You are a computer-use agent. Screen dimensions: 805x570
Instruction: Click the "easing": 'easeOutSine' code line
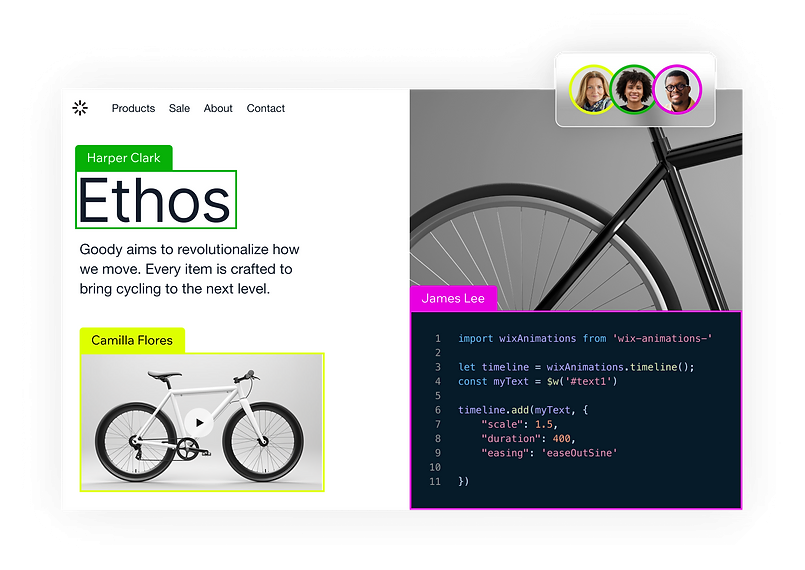click(x=549, y=453)
